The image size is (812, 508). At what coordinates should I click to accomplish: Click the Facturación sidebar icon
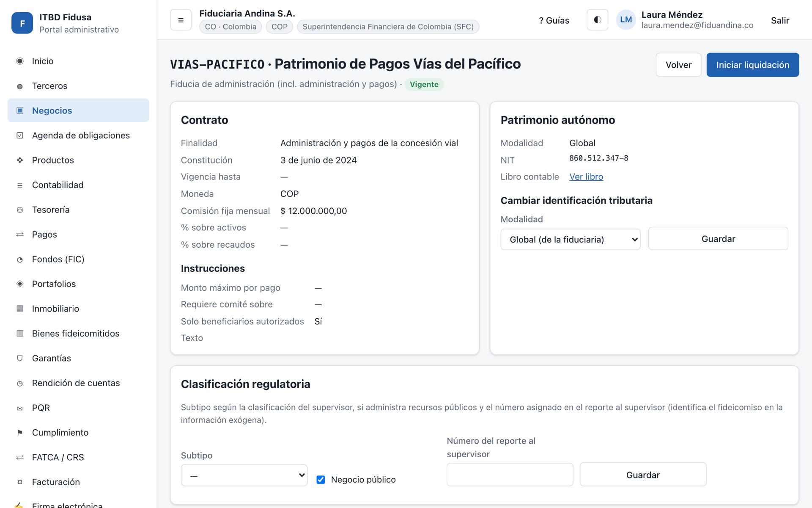pyautogui.click(x=20, y=482)
